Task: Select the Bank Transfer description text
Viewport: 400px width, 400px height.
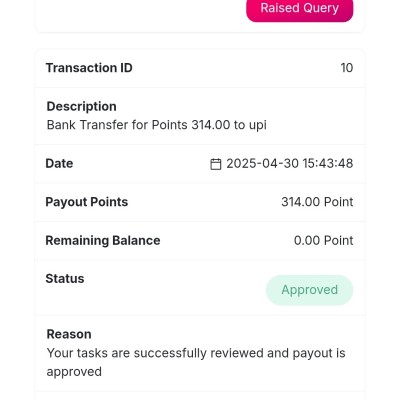Action: (157, 125)
